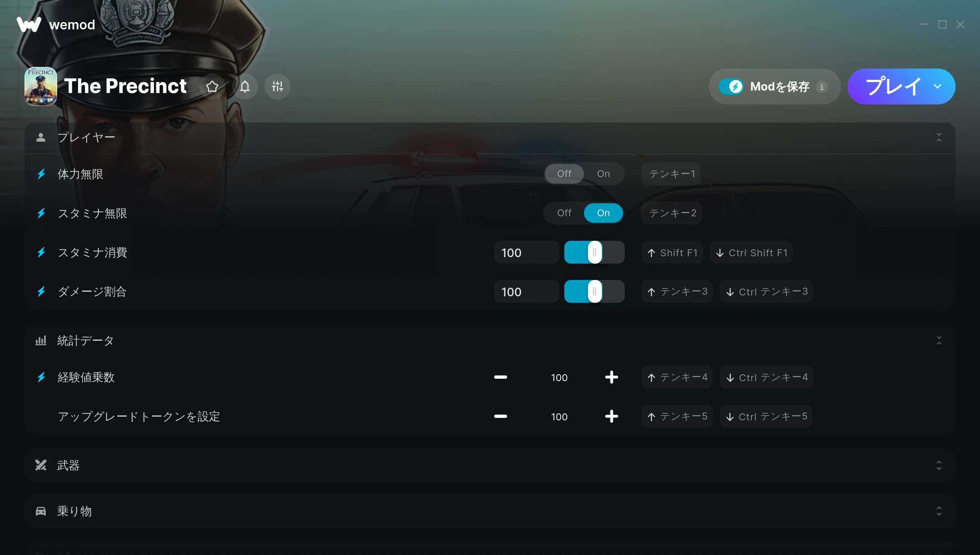
Task: Toggle the Modを保存 switch
Action: 731,87
